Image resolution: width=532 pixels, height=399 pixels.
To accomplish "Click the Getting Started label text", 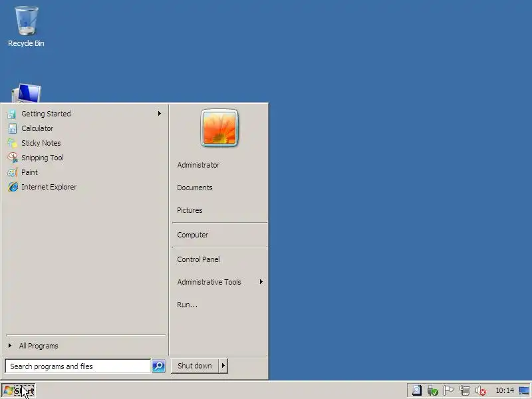I will [46, 114].
